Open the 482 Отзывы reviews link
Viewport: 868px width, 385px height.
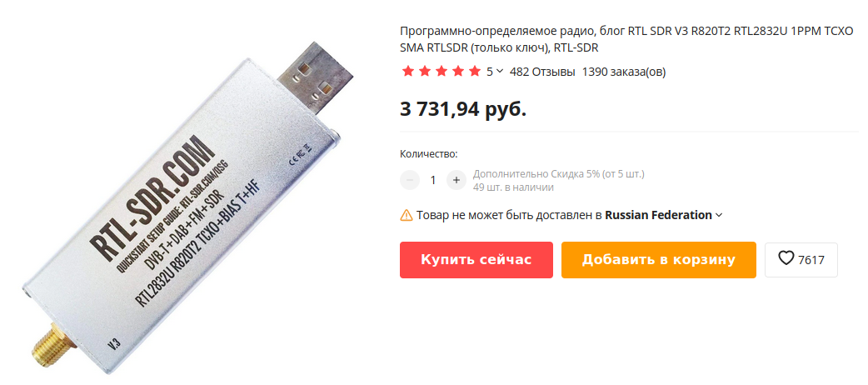point(542,72)
